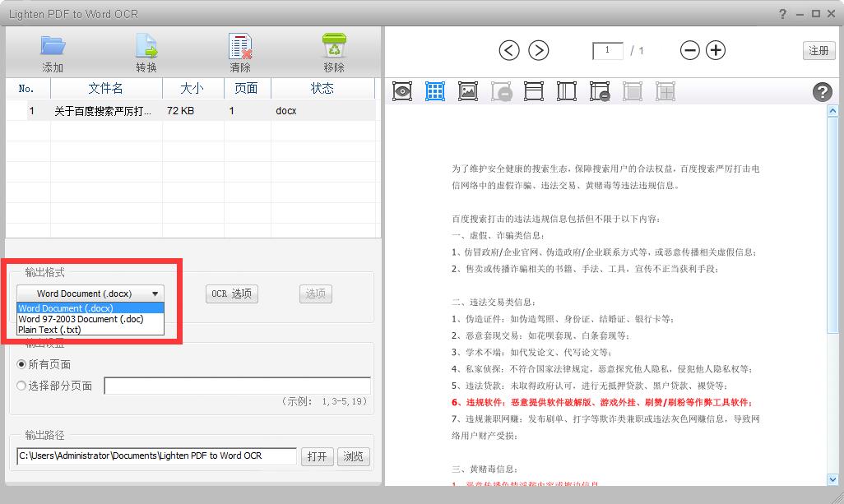
Task: Open the round help question mark icon
Action: tap(822, 92)
